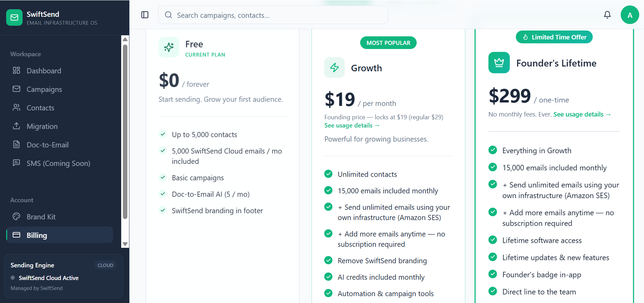Go to Campaigns section
The height and width of the screenshot is (303, 644).
point(60,89)
